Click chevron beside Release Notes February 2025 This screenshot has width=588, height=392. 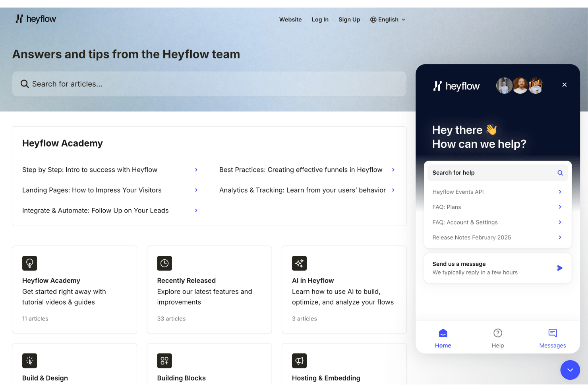point(560,238)
